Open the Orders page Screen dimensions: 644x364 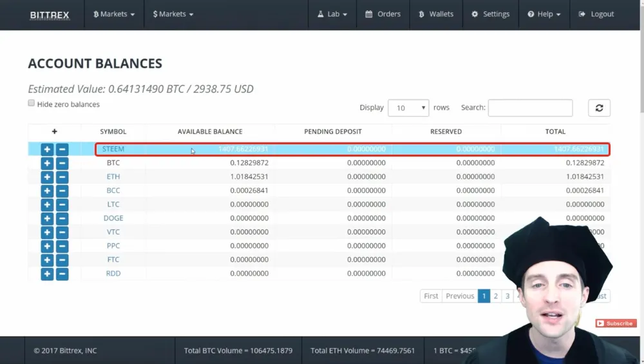click(x=383, y=14)
